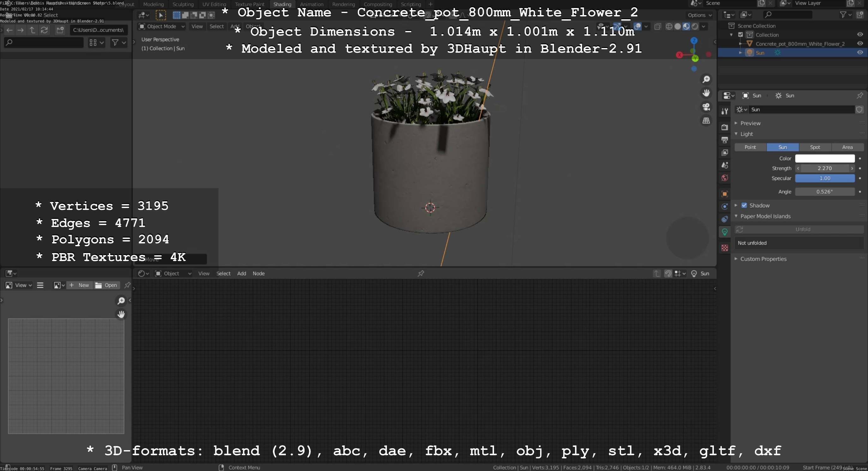Create new folder in file browser
The image size is (868, 471).
pyautogui.click(x=60, y=30)
